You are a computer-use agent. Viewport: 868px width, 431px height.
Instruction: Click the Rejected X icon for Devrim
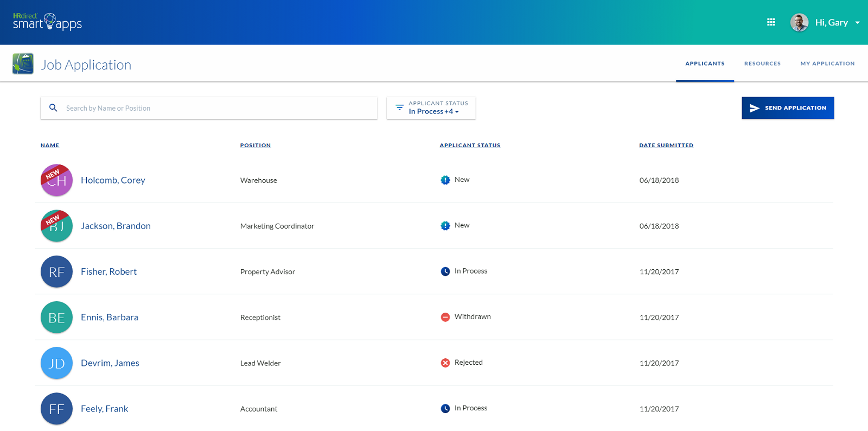tap(445, 363)
